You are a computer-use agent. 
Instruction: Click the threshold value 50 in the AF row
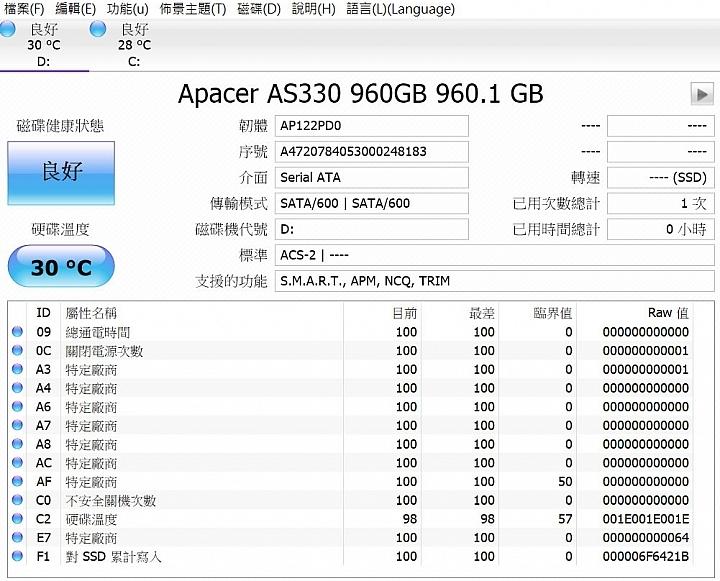[565, 481]
